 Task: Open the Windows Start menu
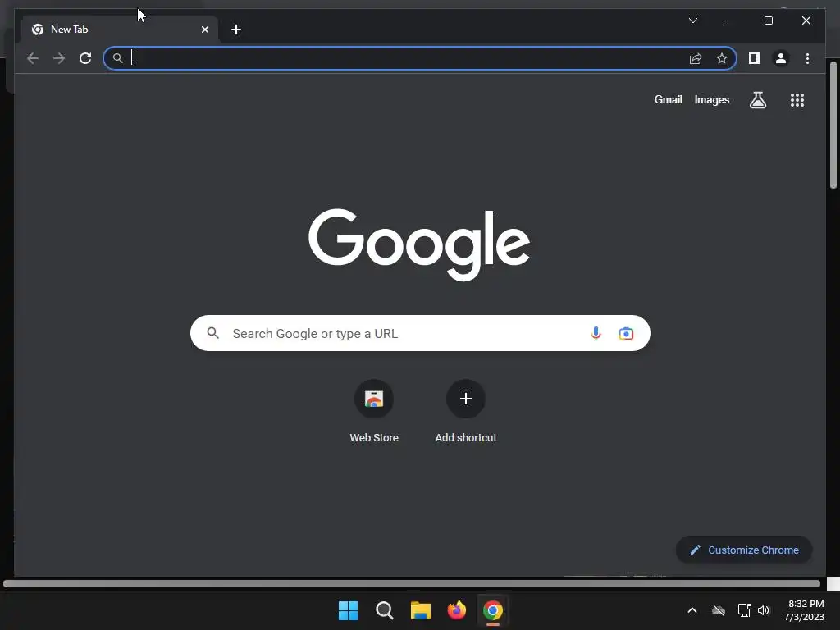(x=348, y=610)
